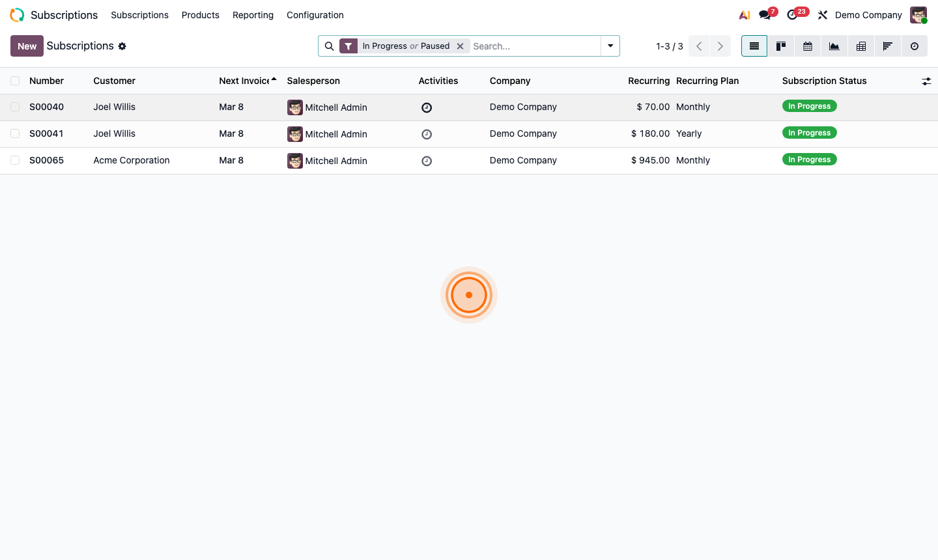Click the activity clock for S00040
The height and width of the screenshot is (560, 938).
click(x=427, y=107)
